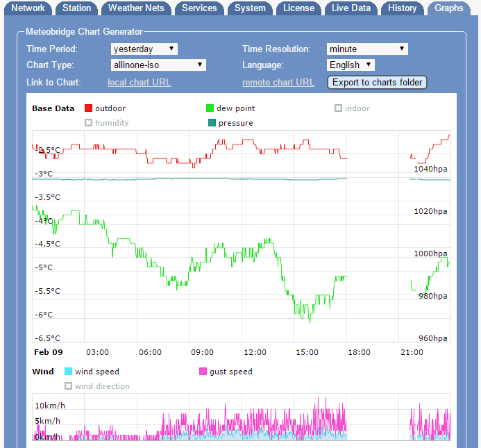Click the 18:00 time axis label
Viewport: 481px width, 448px height.
point(360,352)
